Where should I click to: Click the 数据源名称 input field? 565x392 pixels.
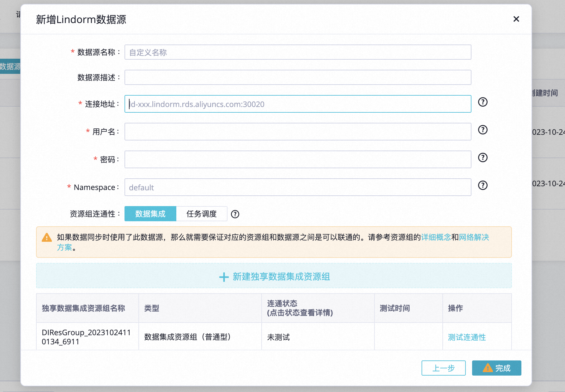coord(298,52)
